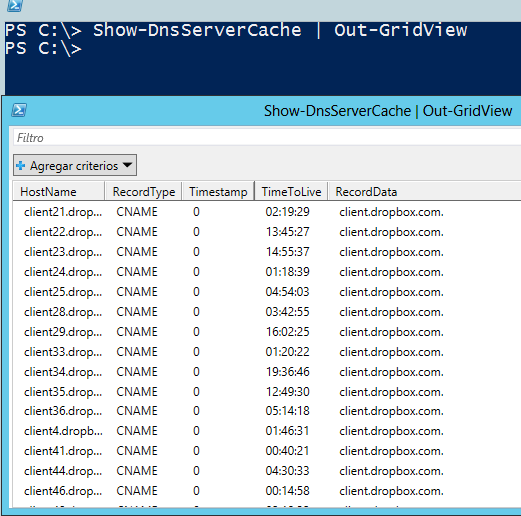Click the TimeToLive value 14:55:37
521x516 pixels.
pyautogui.click(x=287, y=252)
